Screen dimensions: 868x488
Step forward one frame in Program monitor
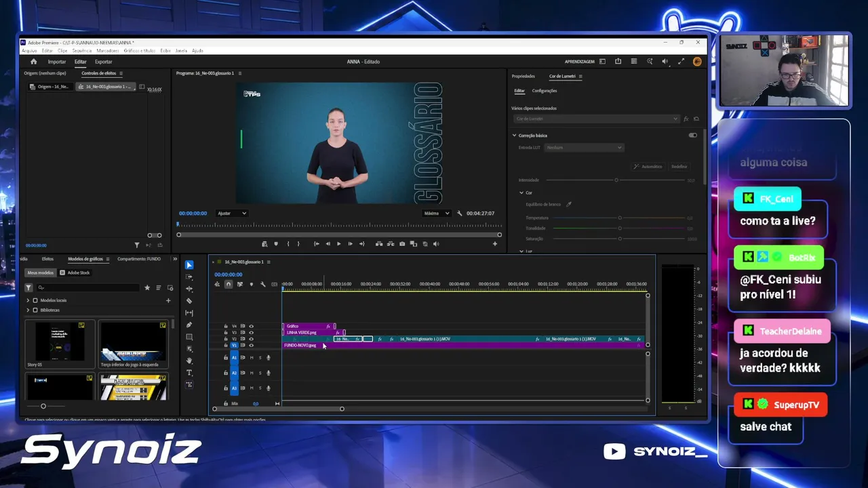(x=350, y=244)
